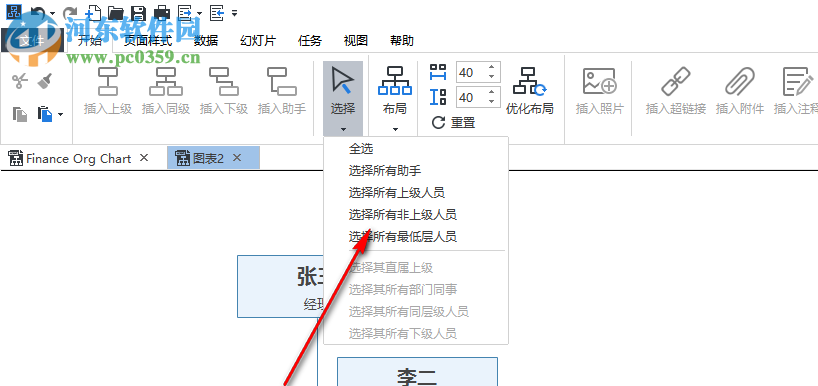Click 插入下级 insert subordinate icon
818x386 pixels.
224,81
